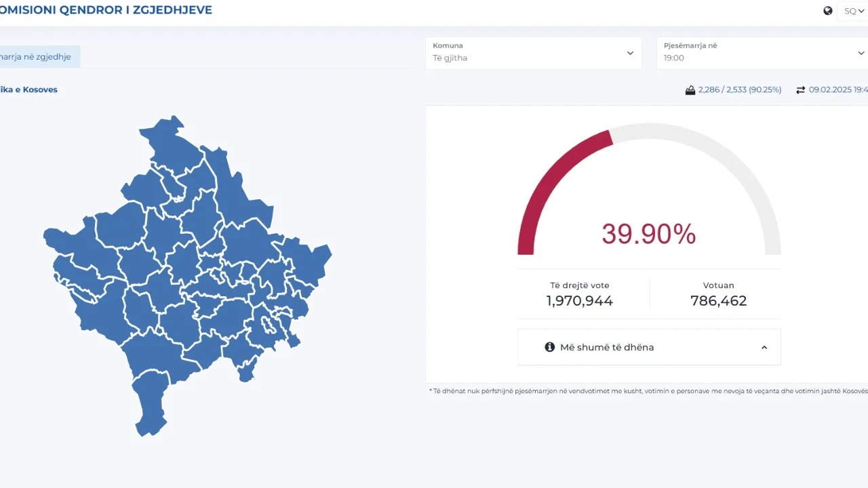The image size is (868, 488).
Task: Select the Votuan count 786,462
Action: pos(718,301)
